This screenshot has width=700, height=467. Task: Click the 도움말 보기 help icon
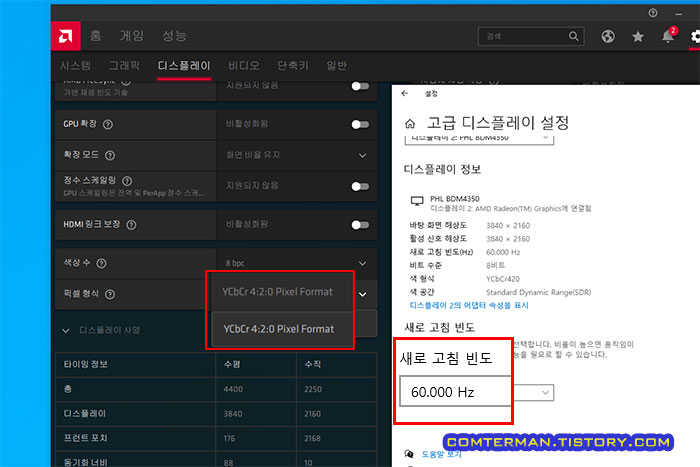pyautogui.click(x=409, y=454)
